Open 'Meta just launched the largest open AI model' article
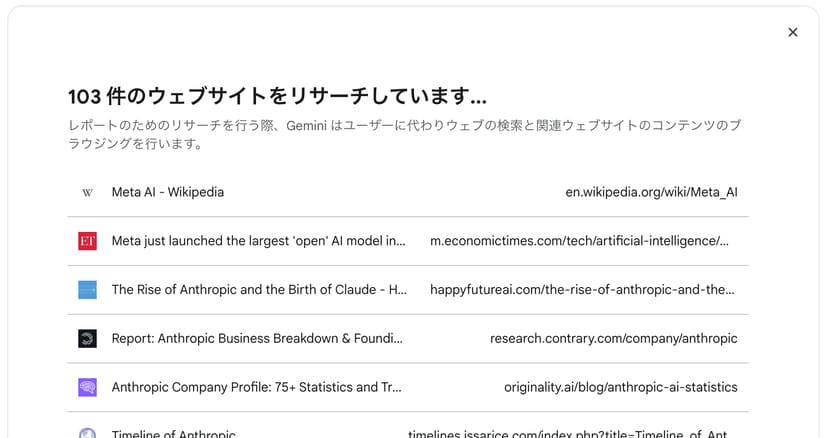Image resolution: width=828 pixels, height=438 pixels. [258, 241]
